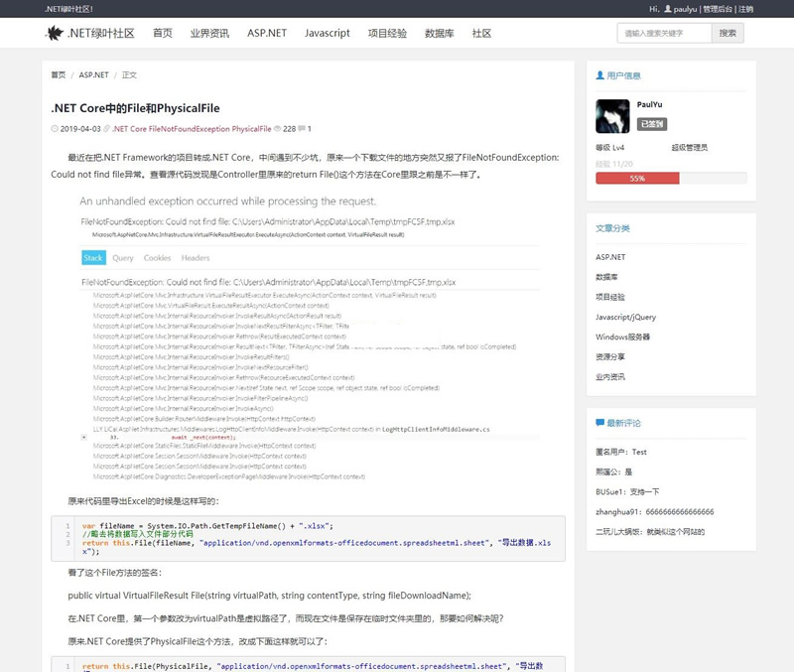Open the 数据库 article category

click(x=606, y=277)
